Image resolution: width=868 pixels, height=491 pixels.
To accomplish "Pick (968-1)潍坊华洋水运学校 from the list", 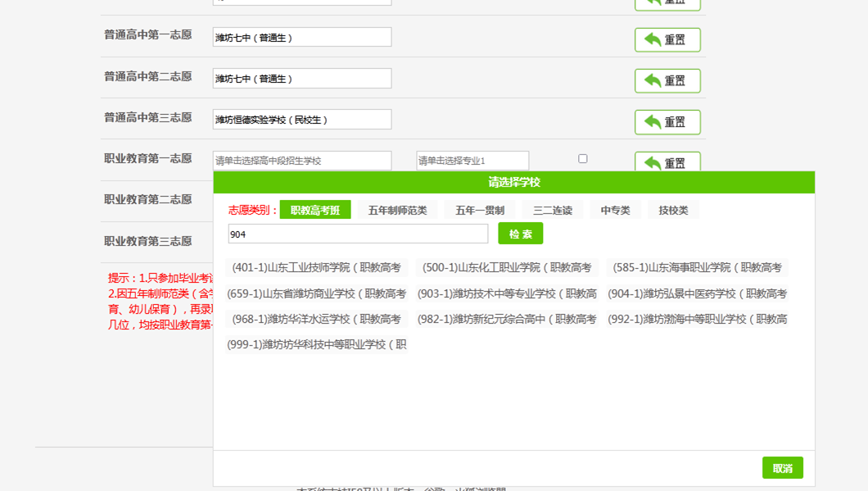I will 317,319.
